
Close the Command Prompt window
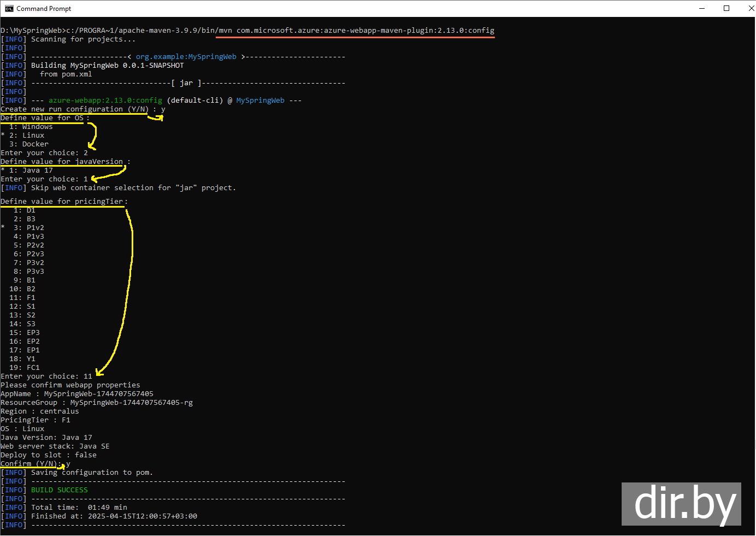pyautogui.click(x=751, y=8)
